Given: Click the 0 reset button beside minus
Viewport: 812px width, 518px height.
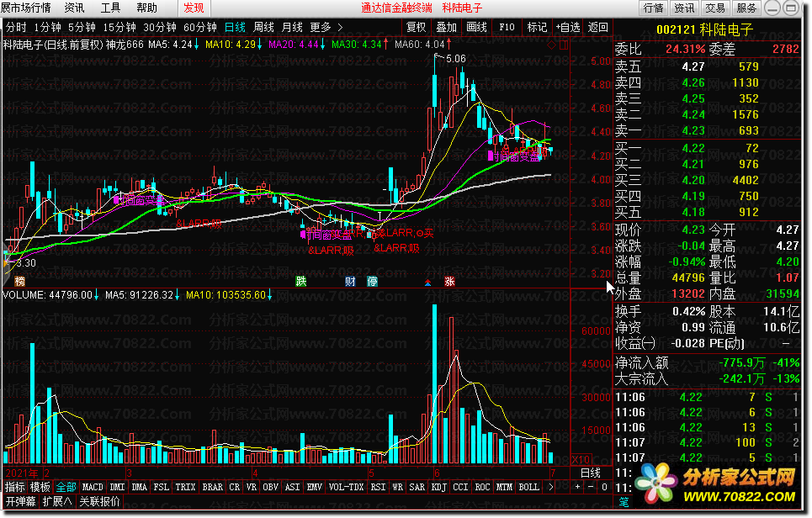Looking at the screenshot, I should pyautogui.click(x=604, y=487).
